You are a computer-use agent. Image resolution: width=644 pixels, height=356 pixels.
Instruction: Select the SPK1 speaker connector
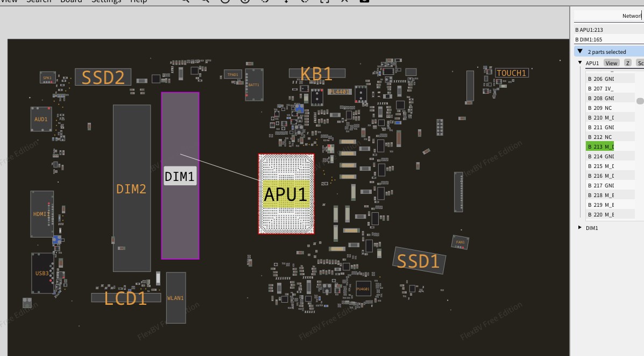48,78
